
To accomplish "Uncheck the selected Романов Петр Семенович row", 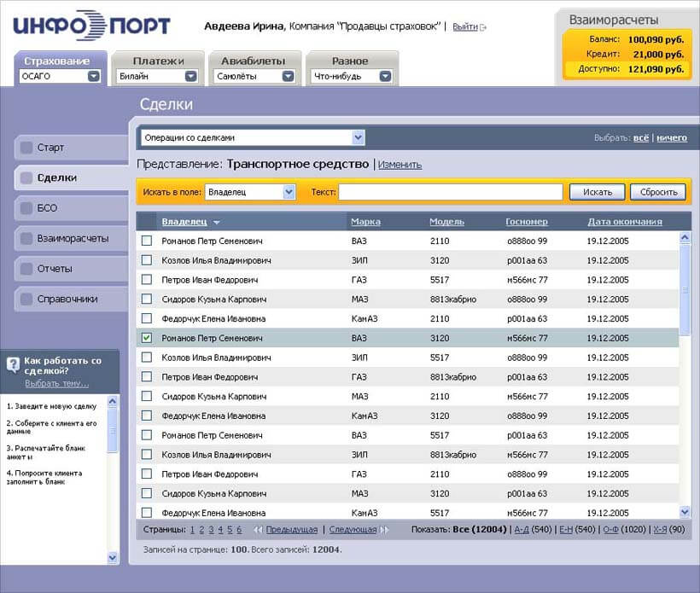I will coord(147,338).
